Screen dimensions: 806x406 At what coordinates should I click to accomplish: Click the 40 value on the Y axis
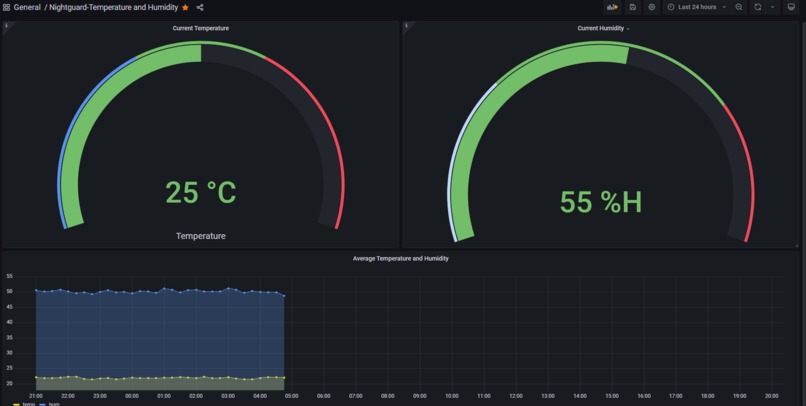click(x=9, y=322)
